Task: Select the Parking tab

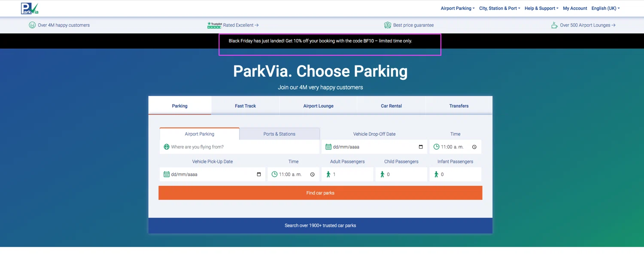Action: (180, 105)
